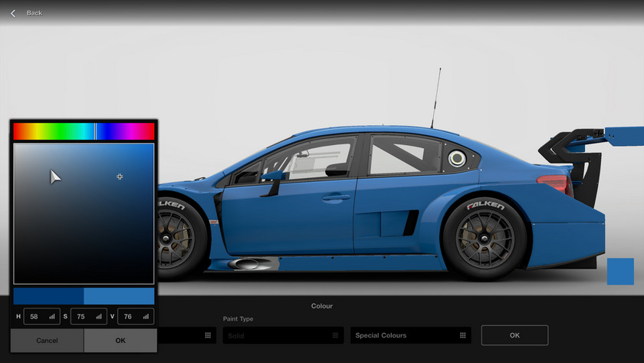Cancel the colour picker dialog

point(47,340)
